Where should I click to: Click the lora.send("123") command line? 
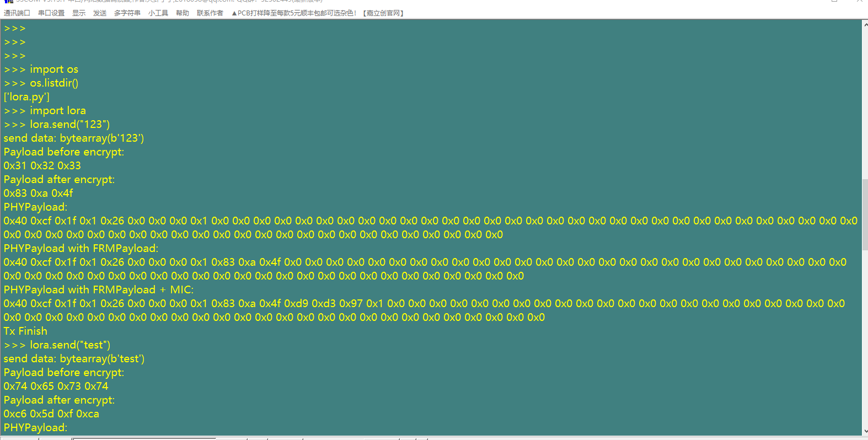[x=69, y=125]
